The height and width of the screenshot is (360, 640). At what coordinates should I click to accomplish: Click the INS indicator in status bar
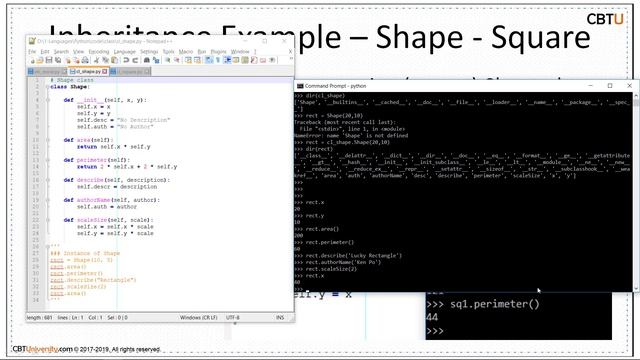(x=280, y=317)
